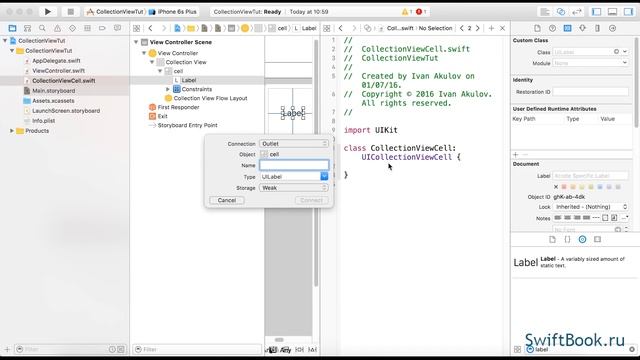Open the Test navigator diamond icon
The height and width of the screenshot is (360, 640).
click(72, 28)
